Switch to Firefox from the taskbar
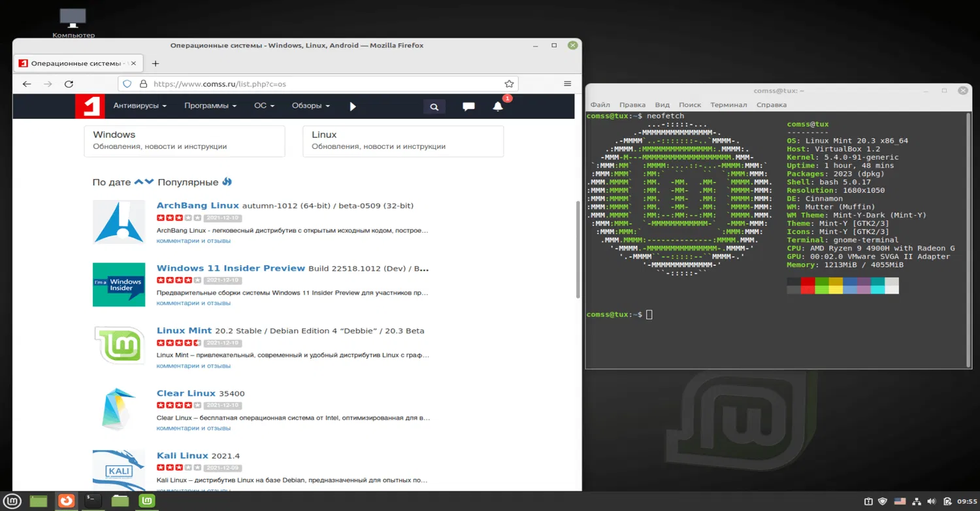980x511 pixels. [67, 501]
